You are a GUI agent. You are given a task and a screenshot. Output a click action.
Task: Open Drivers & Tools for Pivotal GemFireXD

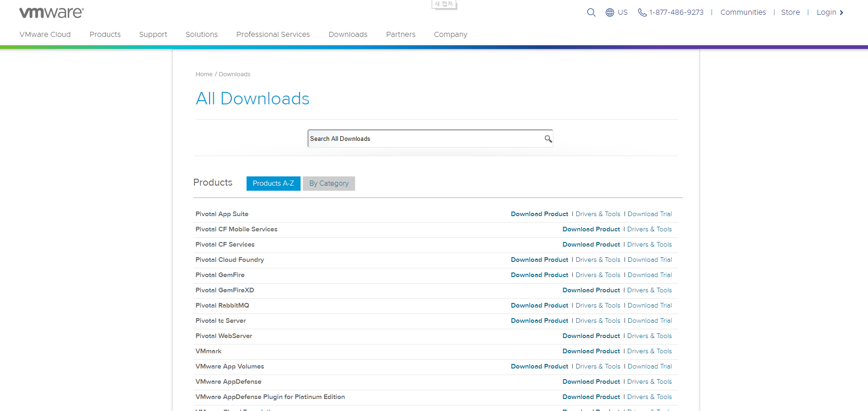[650, 290]
